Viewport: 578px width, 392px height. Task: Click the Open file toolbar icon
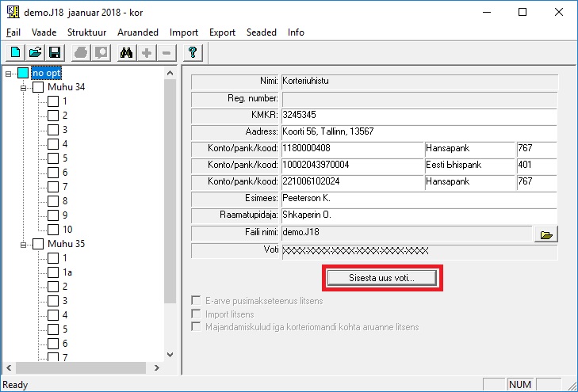pyautogui.click(x=36, y=53)
